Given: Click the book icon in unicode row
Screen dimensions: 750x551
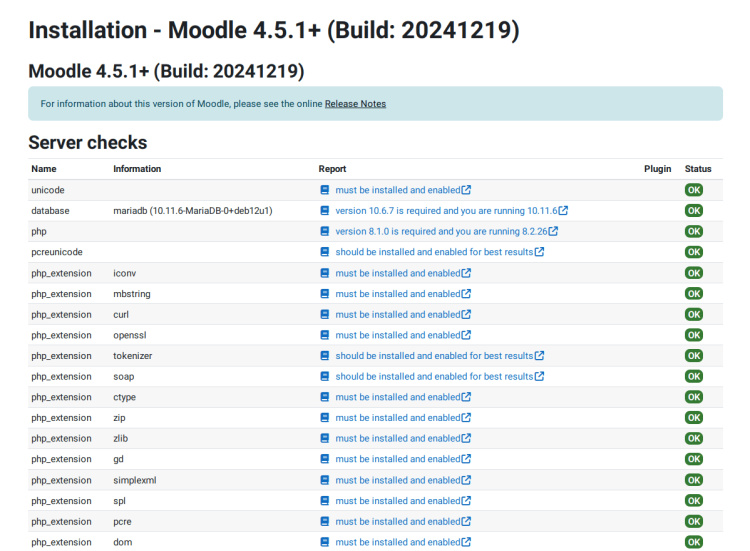Looking at the screenshot, I should pos(324,190).
